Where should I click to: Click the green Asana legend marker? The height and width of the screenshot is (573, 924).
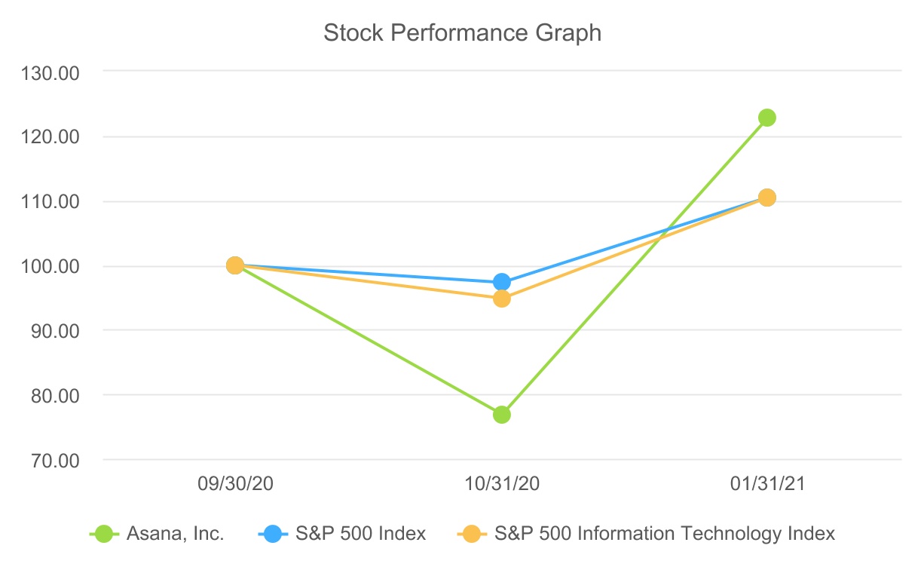coord(105,534)
